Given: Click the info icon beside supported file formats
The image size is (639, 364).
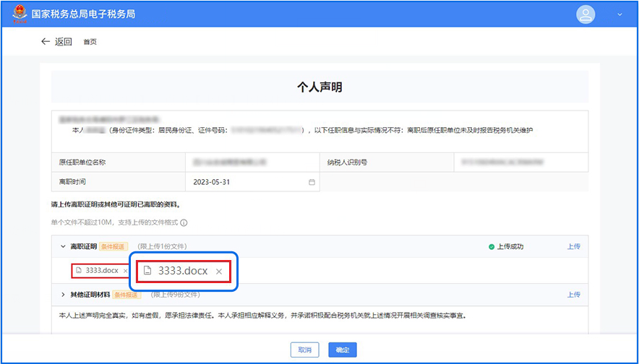Looking at the screenshot, I should (x=184, y=223).
